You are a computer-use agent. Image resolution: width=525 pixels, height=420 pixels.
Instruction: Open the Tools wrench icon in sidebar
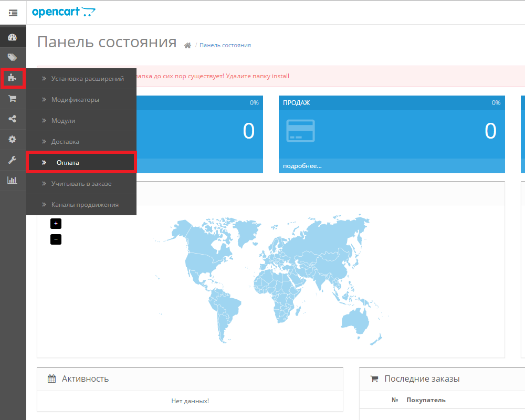coord(13,160)
